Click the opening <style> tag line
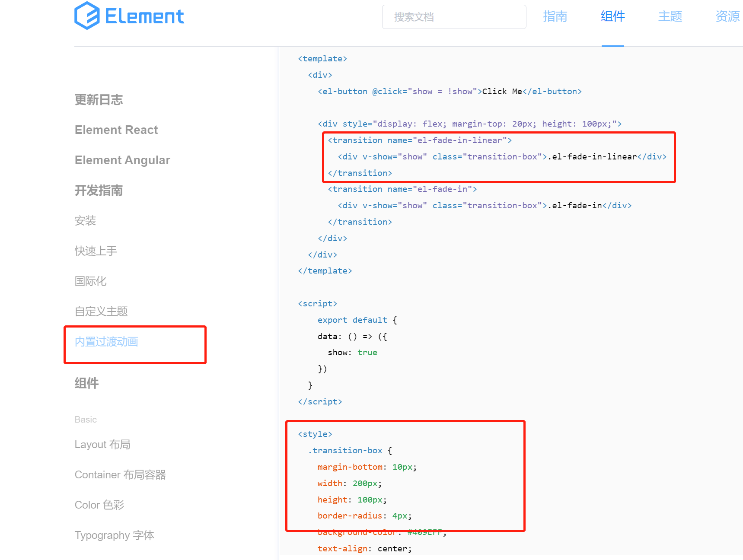 [315, 434]
